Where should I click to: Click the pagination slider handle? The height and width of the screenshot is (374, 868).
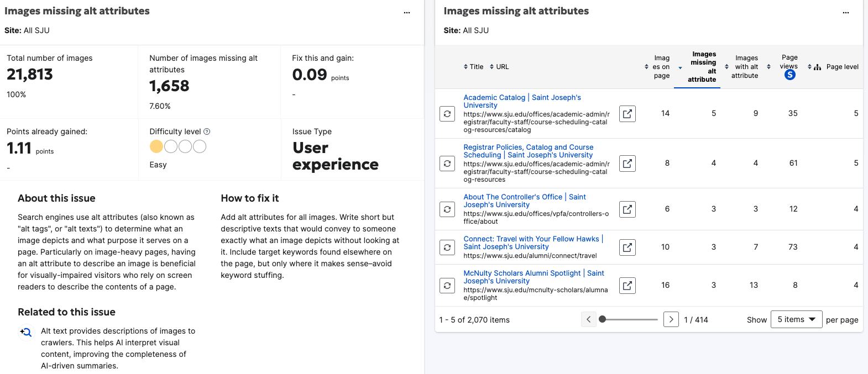point(603,319)
